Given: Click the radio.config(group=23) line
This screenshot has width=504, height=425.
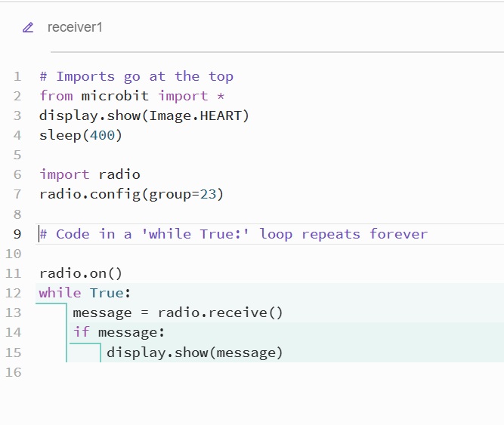Looking at the screenshot, I should pyautogui.click(x=131, y=194).
